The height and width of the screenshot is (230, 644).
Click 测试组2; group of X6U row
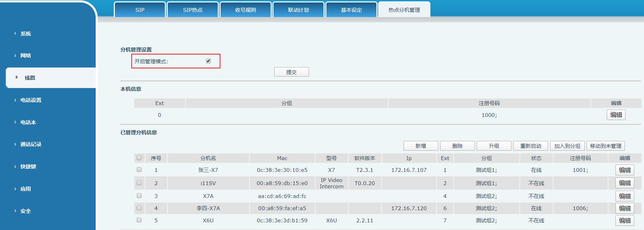(486, 221)
